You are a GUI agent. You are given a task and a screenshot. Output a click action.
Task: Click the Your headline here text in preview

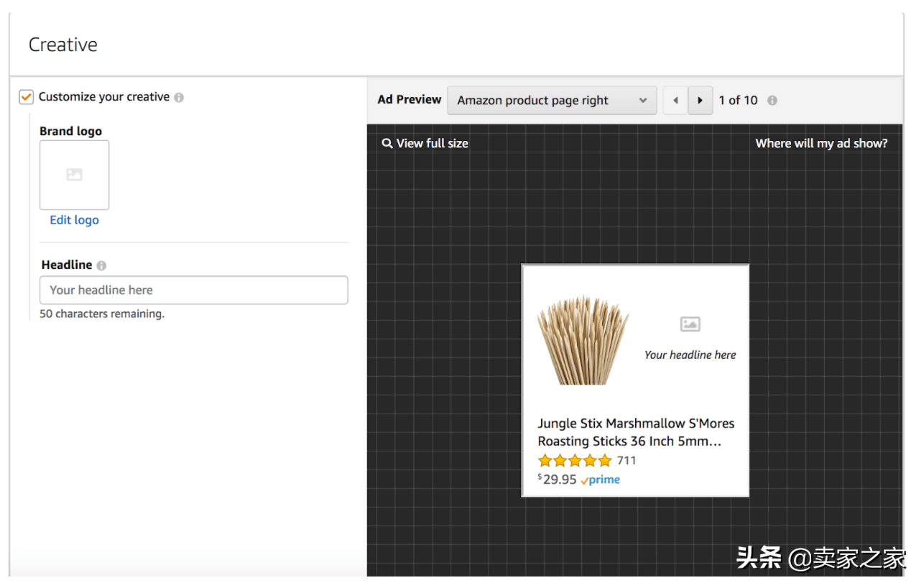pos(690,354)
